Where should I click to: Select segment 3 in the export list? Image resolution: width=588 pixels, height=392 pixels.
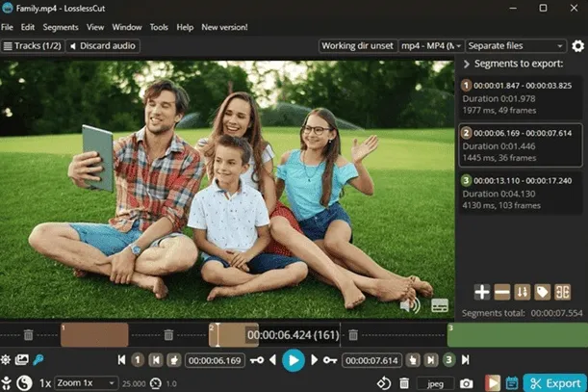[521, 193]
